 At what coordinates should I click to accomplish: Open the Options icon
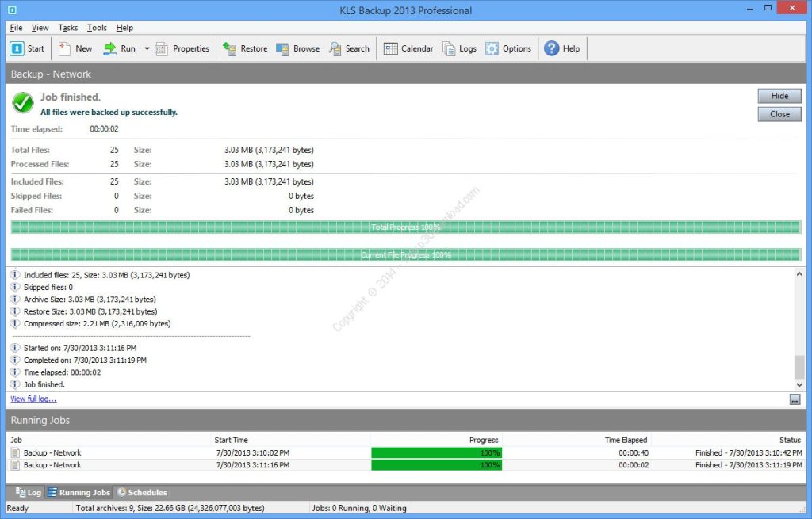point(508,48)
